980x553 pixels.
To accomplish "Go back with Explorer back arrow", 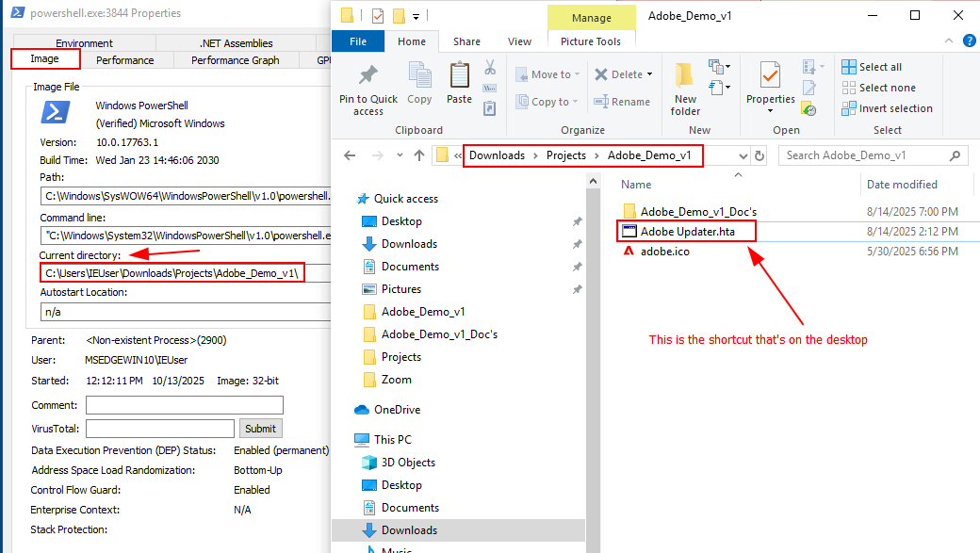I will 350,155.
